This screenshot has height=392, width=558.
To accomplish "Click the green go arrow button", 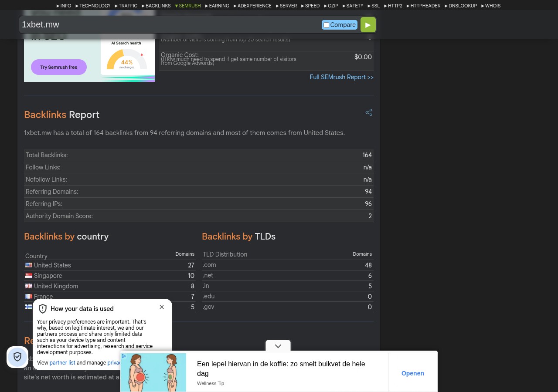I will click(368, 25).
